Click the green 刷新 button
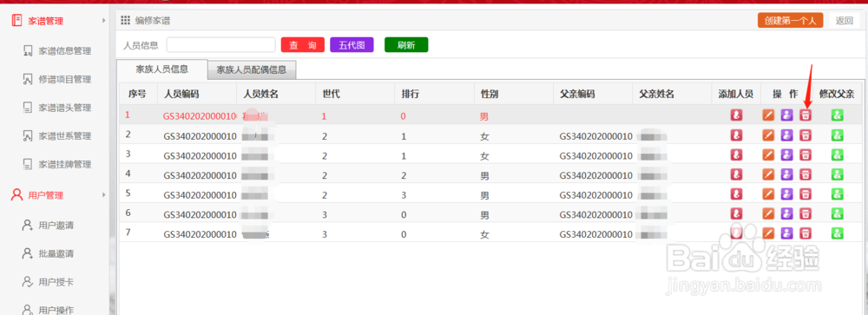This screenshot has height=315, width=868. click(406, 45)
